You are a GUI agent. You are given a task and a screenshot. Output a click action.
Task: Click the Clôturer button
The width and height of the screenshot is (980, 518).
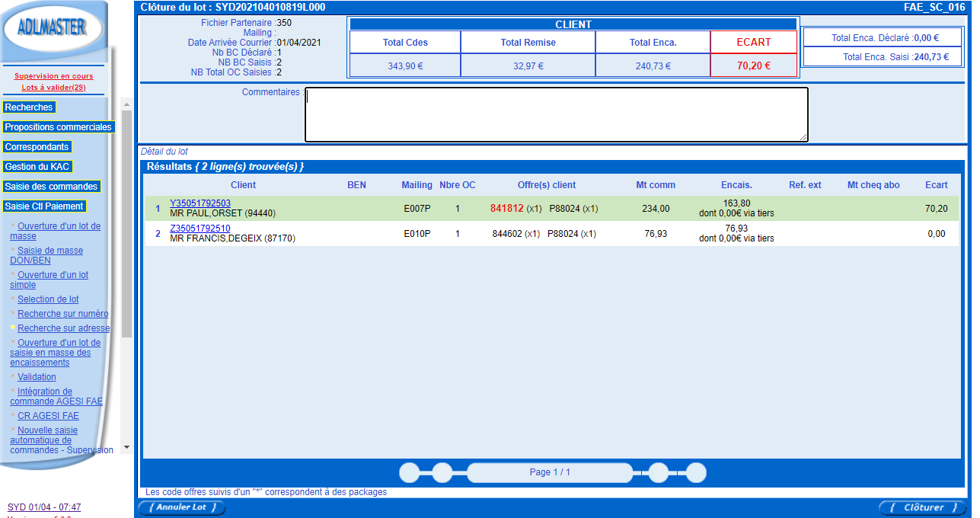click(x=923, y=507)
